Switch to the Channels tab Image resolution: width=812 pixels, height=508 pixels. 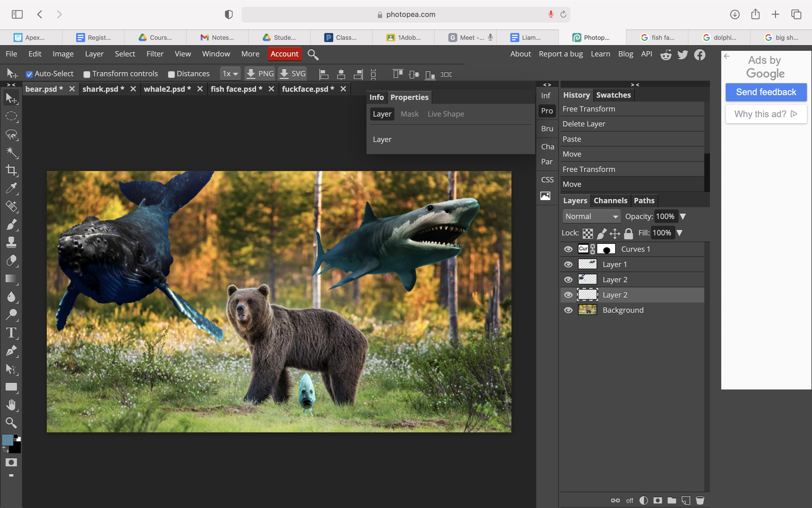click(610, 200)
